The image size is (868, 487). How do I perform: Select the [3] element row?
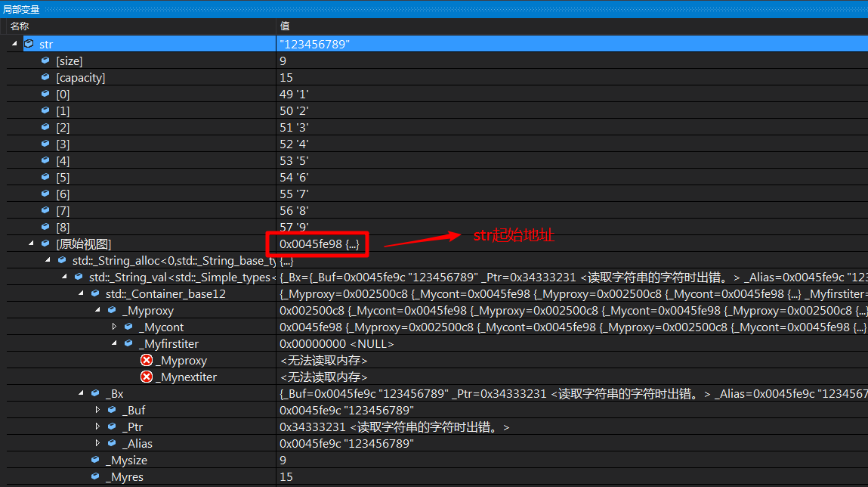coord(151,144)
